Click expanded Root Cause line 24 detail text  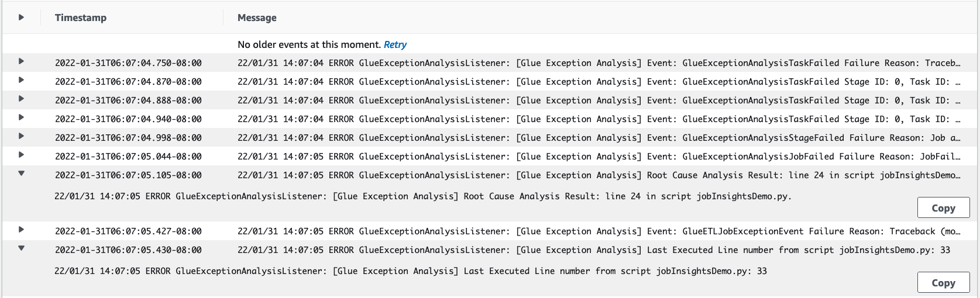click(x=422, y=196)
